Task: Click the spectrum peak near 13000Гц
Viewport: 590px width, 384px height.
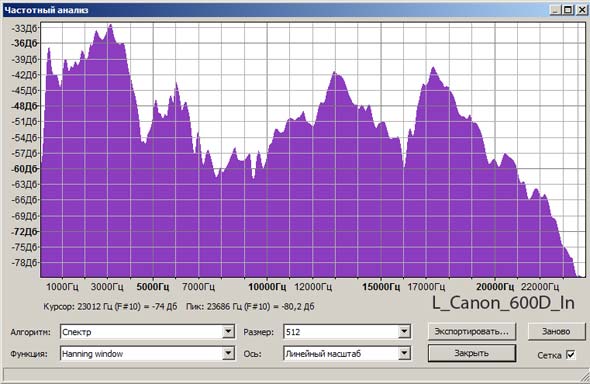Action: tap(335, 73)
